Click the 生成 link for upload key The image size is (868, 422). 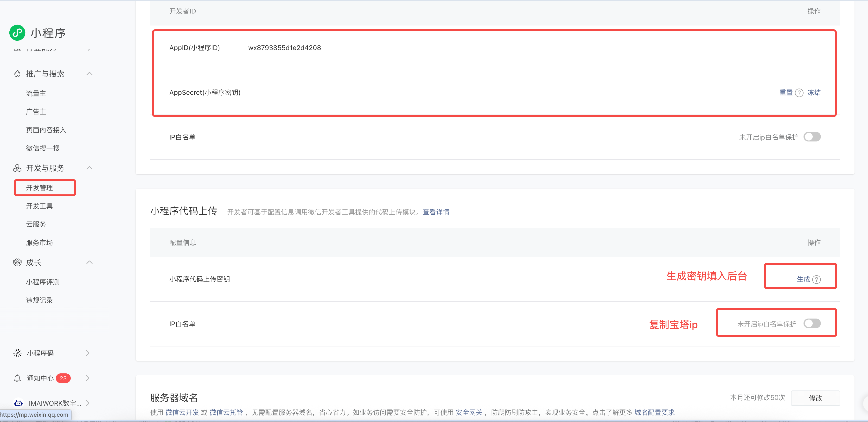pos(803,279)
